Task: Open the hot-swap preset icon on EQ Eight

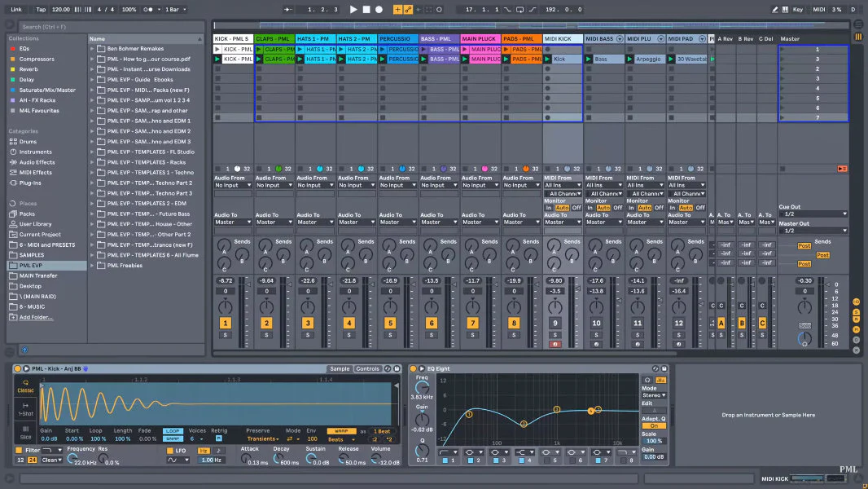Action: [x=656, y=369]
